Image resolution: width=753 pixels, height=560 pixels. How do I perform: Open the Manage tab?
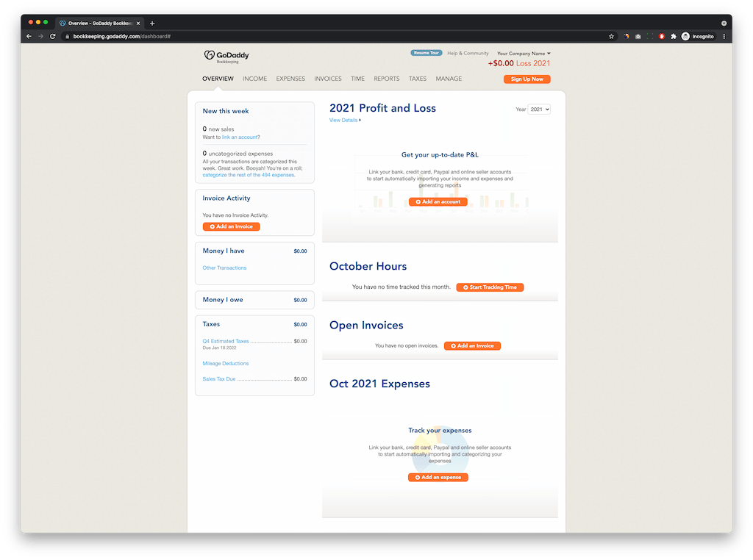[x=449, y=79]
